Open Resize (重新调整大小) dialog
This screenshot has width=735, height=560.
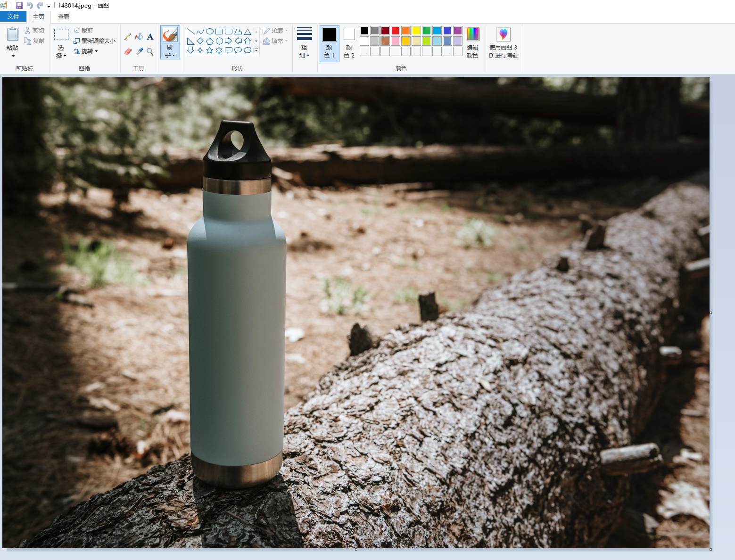95,41
